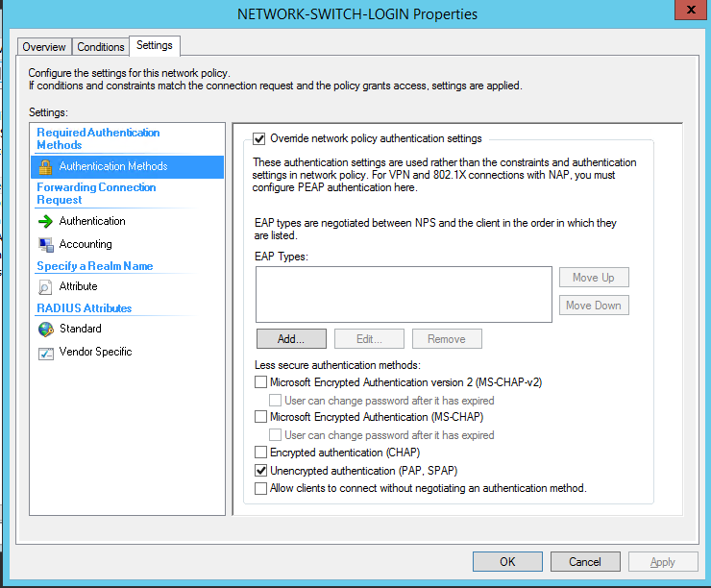Select Standard RADIUS attributes

tap(81, 329)
